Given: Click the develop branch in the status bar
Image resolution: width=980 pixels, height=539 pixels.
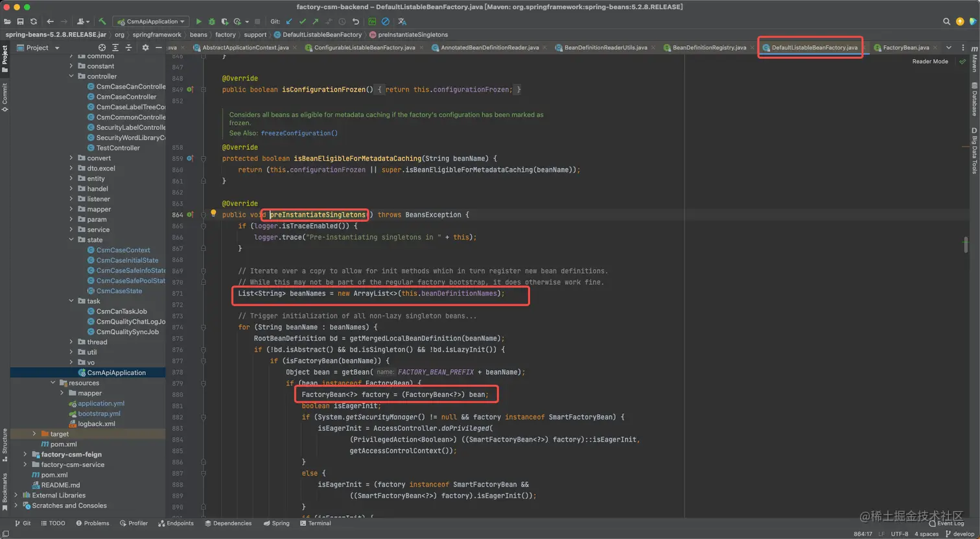Looking at the screenshot, I should tap(961, 534).
